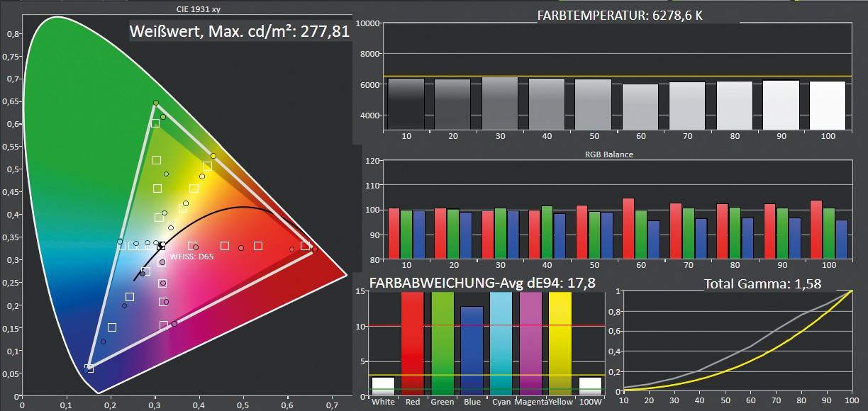Select the red RGB Balance bar at 100
The image size is (868, 411).
816,230
